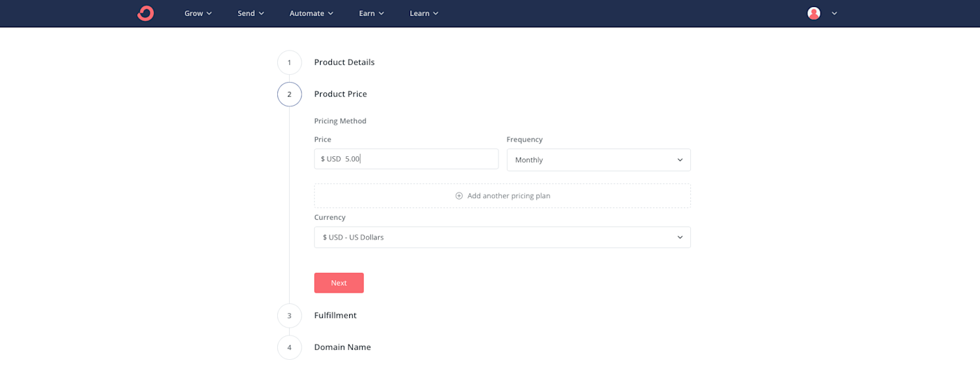Open the Send menu
The image size is (980, 369).
251,13
